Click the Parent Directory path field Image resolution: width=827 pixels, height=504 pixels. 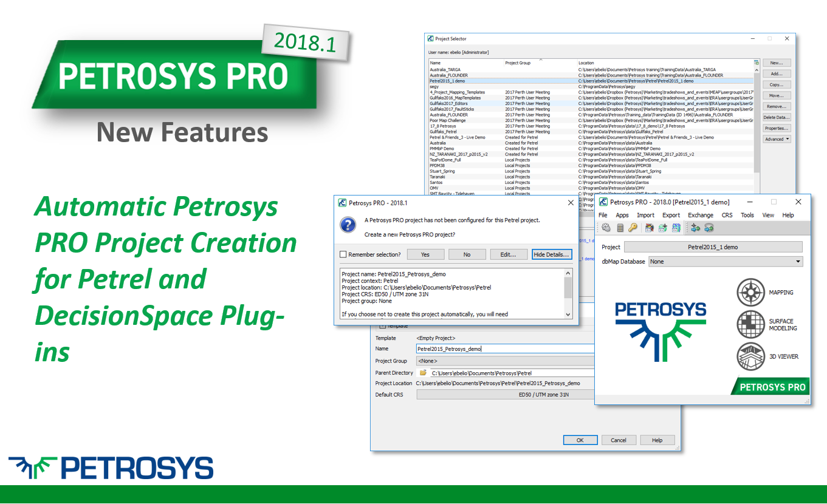pyautogui.click(x=512, y=373)
